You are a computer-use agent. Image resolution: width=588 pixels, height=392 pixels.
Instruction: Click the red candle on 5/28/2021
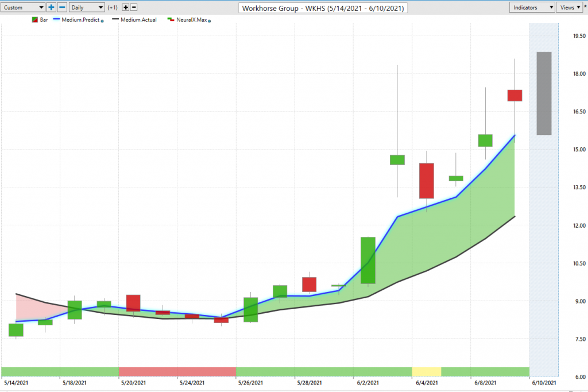point(310,285)
